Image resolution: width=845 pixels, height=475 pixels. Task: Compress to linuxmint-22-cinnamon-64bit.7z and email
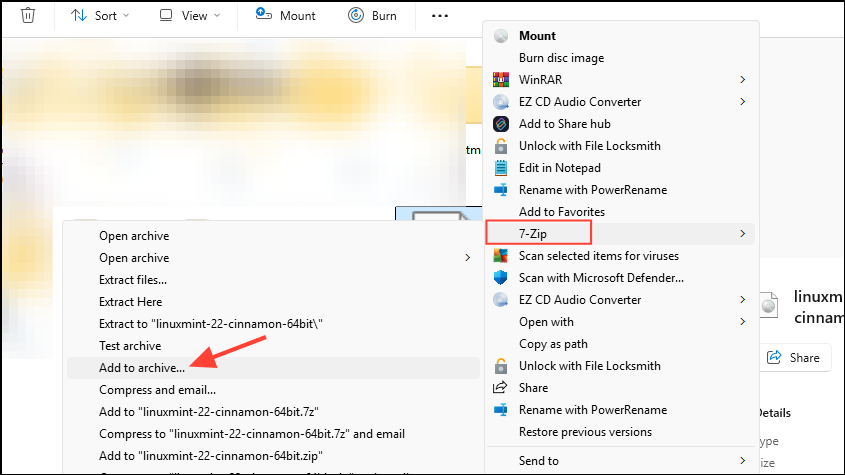(252, 434)
